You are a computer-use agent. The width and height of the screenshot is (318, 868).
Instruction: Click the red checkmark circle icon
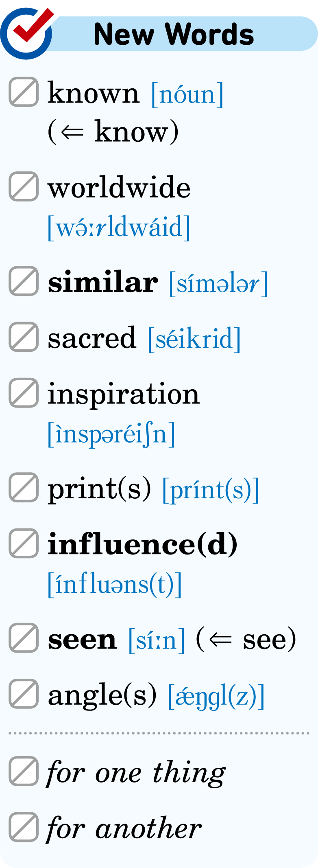click(27, 33)
